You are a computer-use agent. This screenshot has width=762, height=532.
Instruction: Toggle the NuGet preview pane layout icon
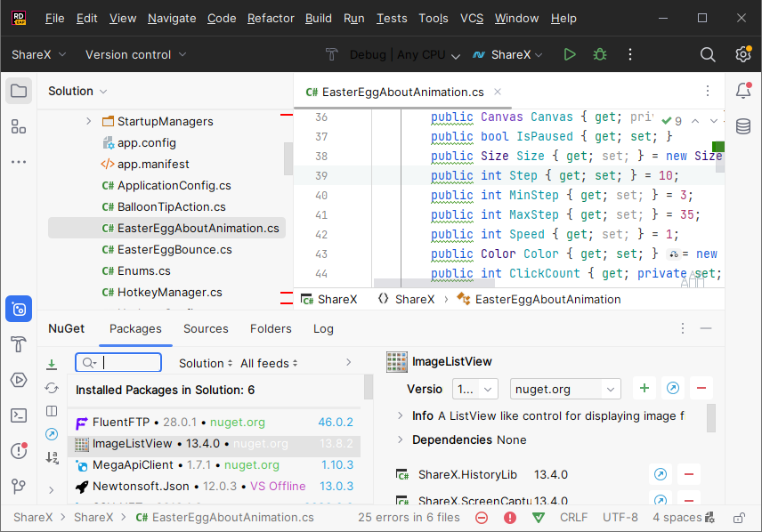tap(52, 411)
